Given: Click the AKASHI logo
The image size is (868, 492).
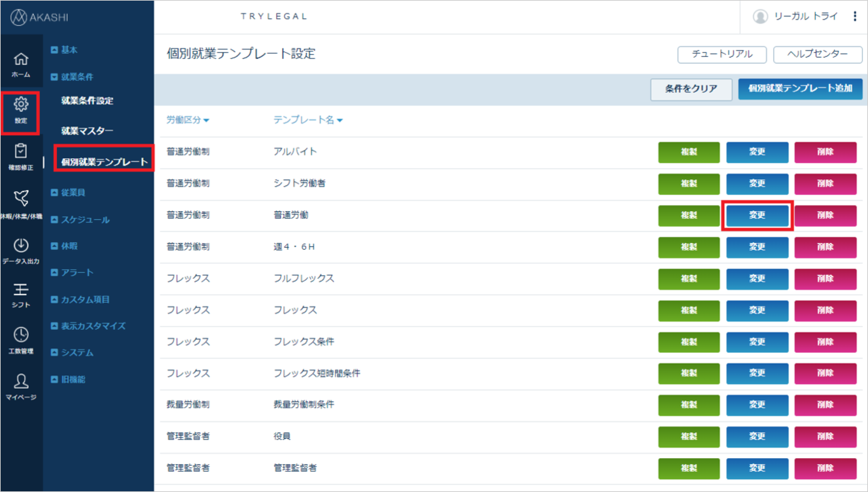Looking at the screenshot, I should point(39,17).
